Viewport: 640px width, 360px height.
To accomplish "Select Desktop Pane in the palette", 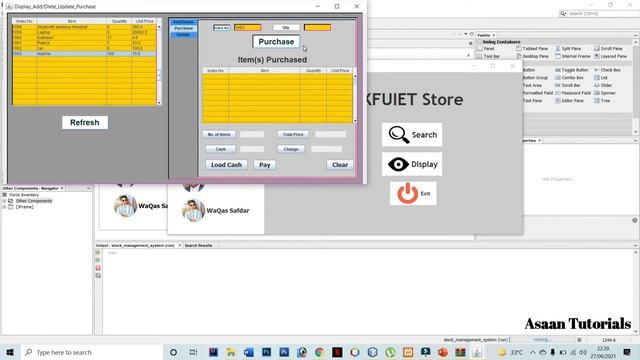I will coord(532,56).
